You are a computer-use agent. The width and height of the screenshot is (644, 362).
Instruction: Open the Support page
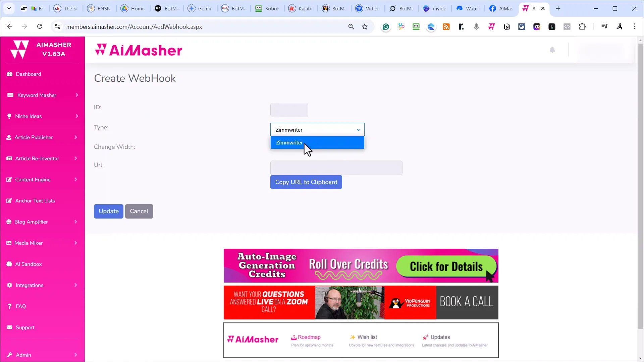pos(25,327)
